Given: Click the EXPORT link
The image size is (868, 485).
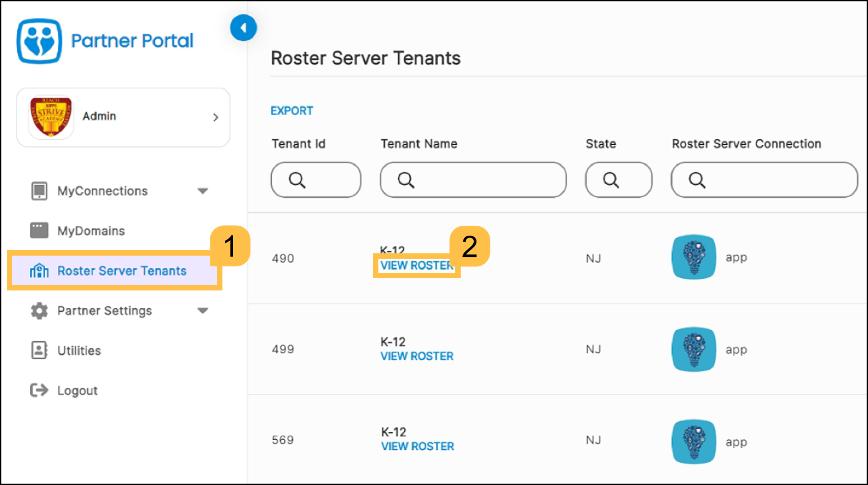Looking at the screenshot, I should [x=292, y=111].
